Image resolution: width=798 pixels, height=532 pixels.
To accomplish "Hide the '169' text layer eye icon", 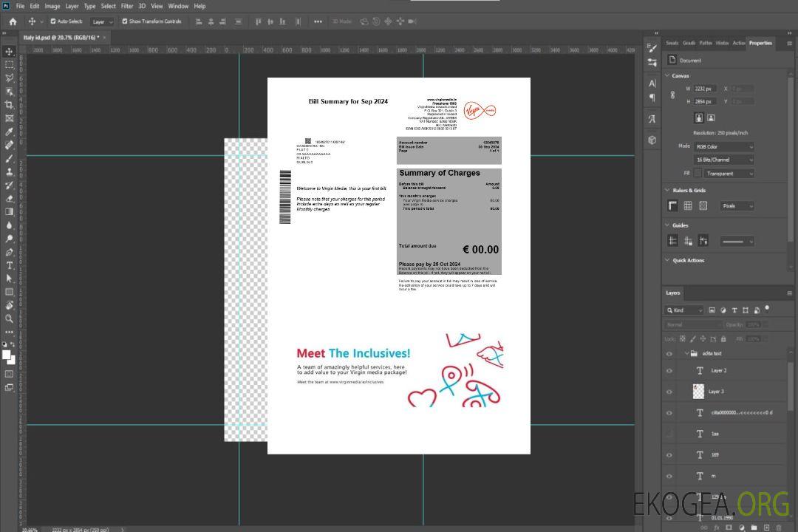I will (x=669, y=455).
